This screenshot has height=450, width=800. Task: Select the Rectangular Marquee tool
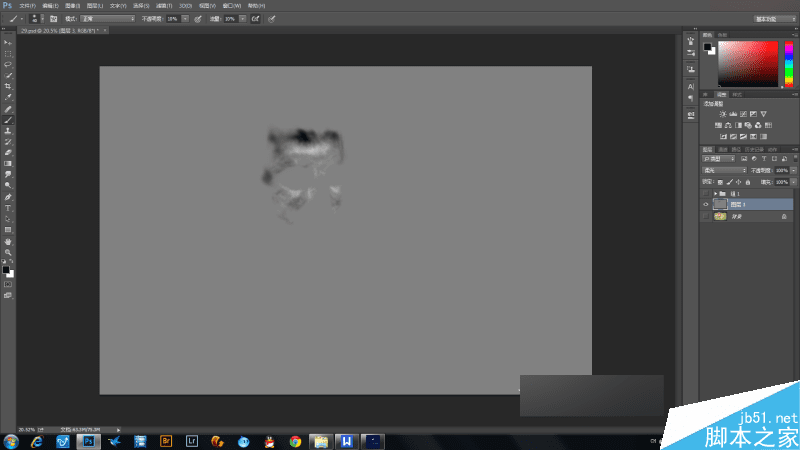[8, 54]
